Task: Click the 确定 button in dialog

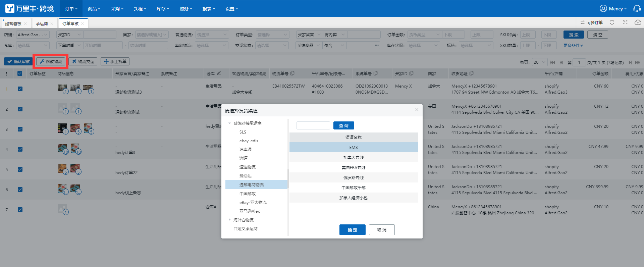Action: (x=352, y=230)
